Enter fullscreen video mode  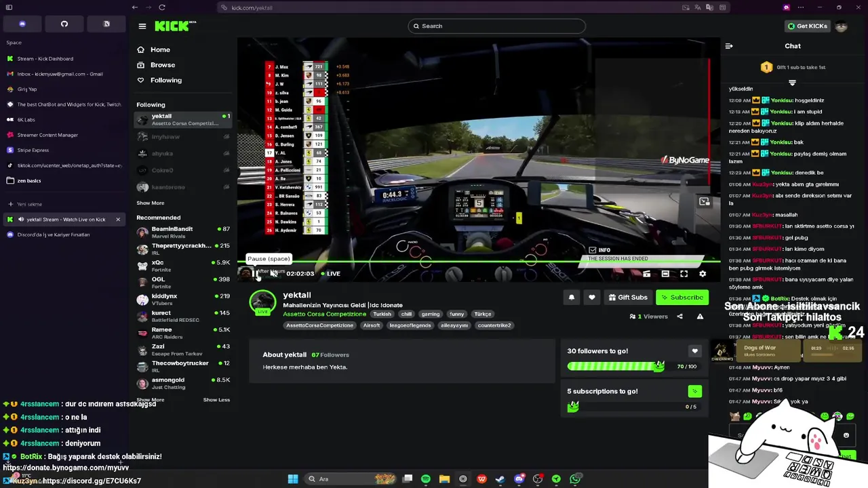coord(684,274)
